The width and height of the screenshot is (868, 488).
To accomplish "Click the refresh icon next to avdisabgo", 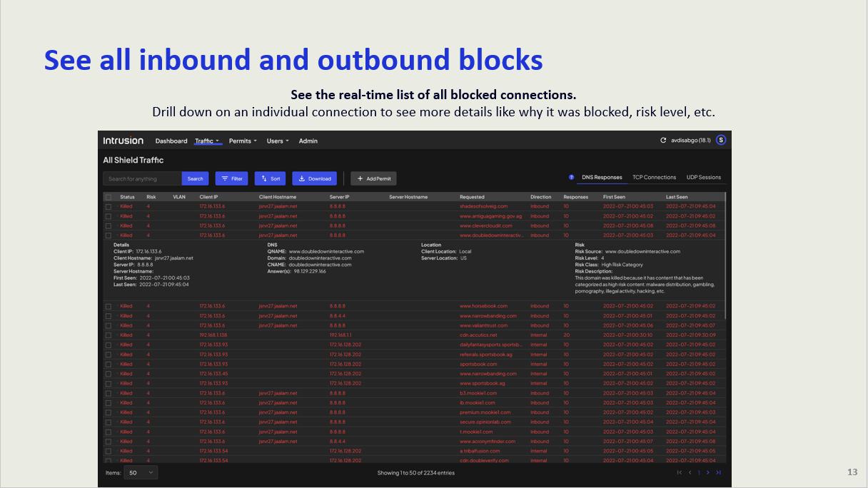I will point(663,141).
